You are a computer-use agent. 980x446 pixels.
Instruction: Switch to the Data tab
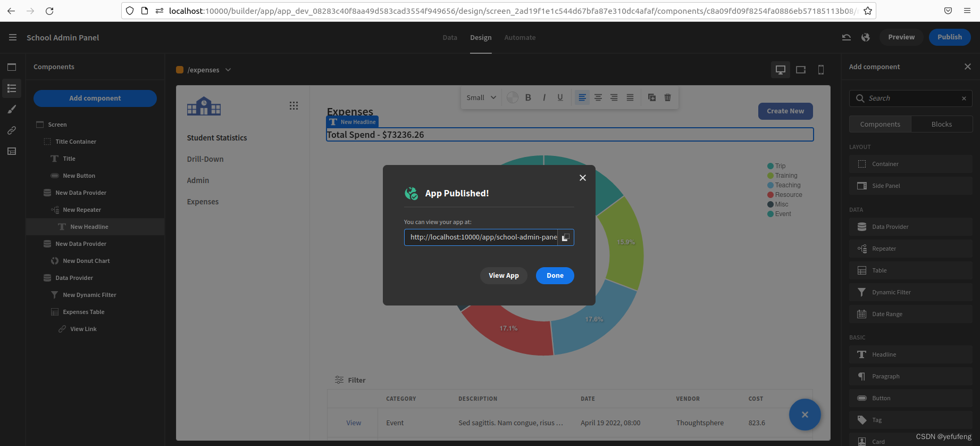(x=450, y=38)
